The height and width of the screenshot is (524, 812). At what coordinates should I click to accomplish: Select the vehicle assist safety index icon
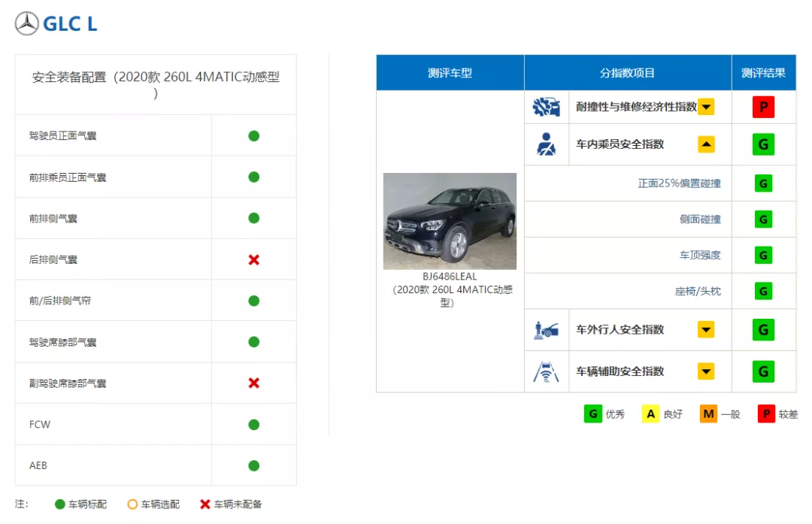545,371
